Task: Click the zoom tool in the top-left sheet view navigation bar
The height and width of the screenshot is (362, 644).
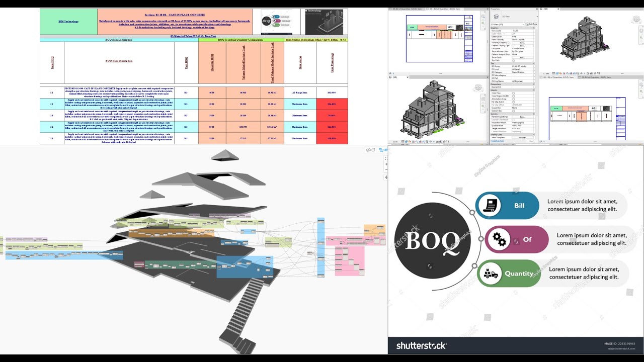Action: pos(483,23)
